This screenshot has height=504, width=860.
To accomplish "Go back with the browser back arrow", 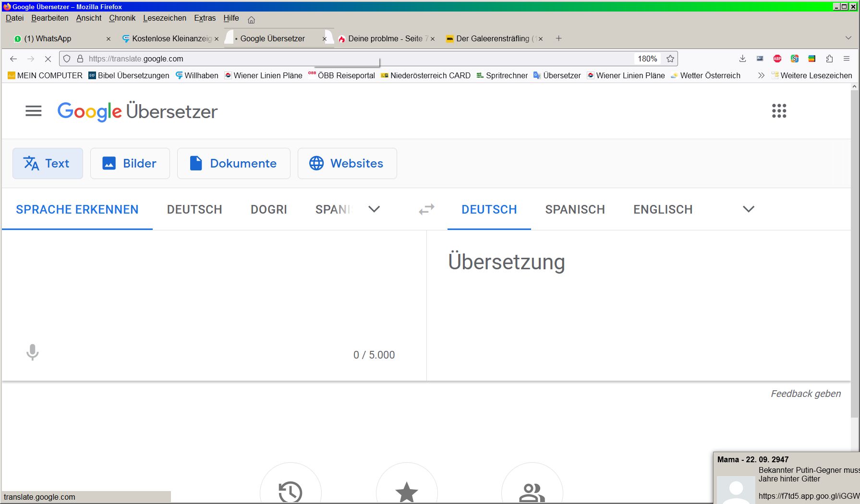I will pos(13,59).
